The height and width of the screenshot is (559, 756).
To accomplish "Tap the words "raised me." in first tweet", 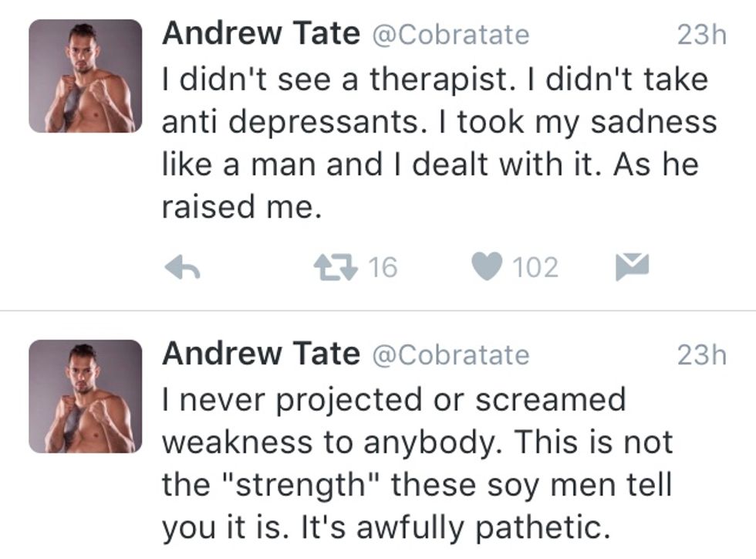I will pyautogui.click(x=241, y=208).
